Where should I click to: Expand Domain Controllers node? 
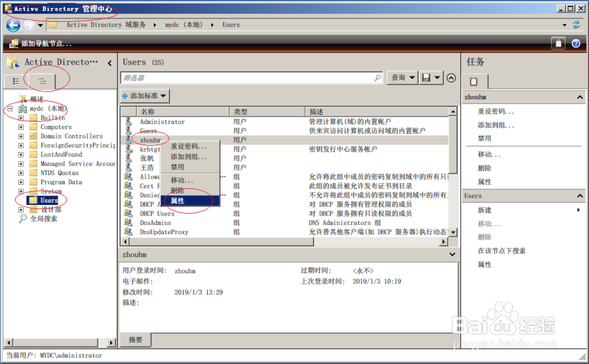(21, 137)
